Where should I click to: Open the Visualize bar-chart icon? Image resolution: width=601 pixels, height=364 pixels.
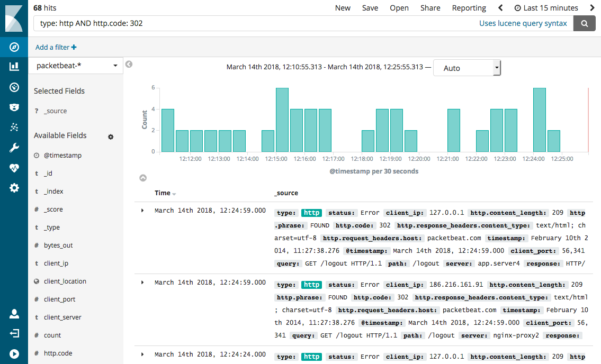(14, 67)
